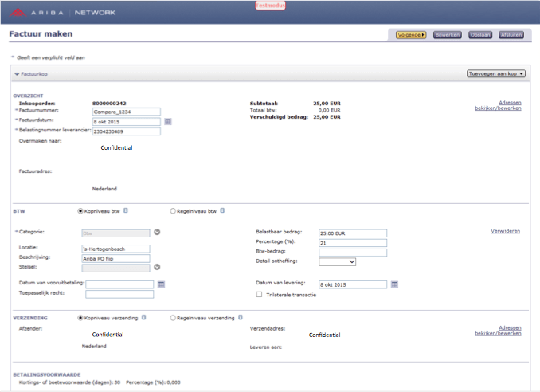Open calendar for Datum van levering
Screen dimensions: 540x392
[394, 284]
